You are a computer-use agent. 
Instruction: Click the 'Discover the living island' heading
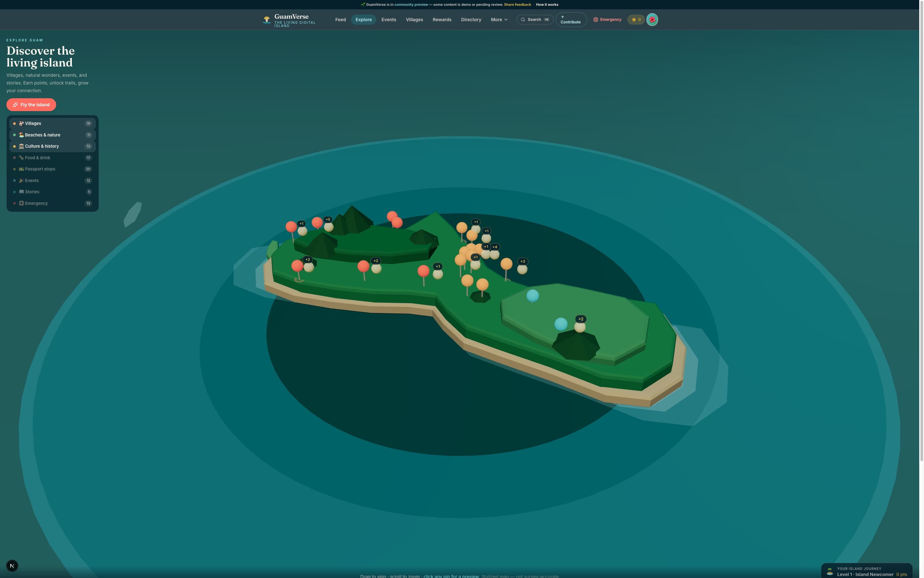[40, 57]
